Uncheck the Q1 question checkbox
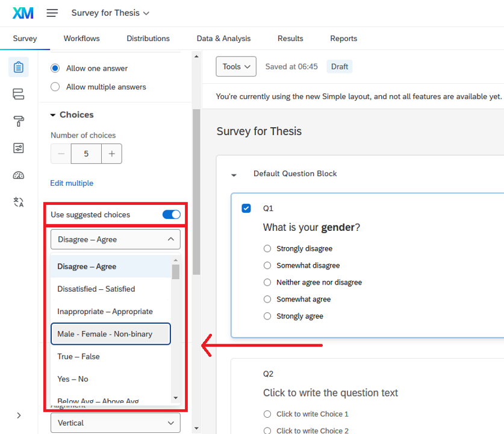 (x=246, y=209)
